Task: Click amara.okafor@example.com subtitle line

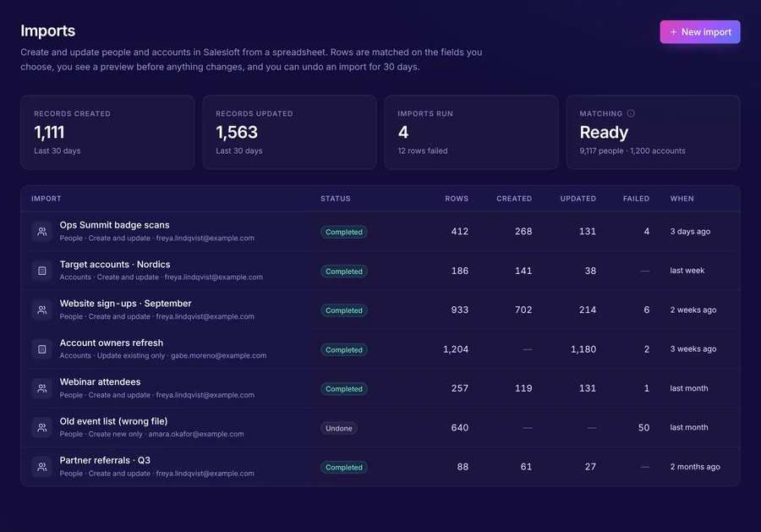Action: pyautogui.click(x=152, y=434)
